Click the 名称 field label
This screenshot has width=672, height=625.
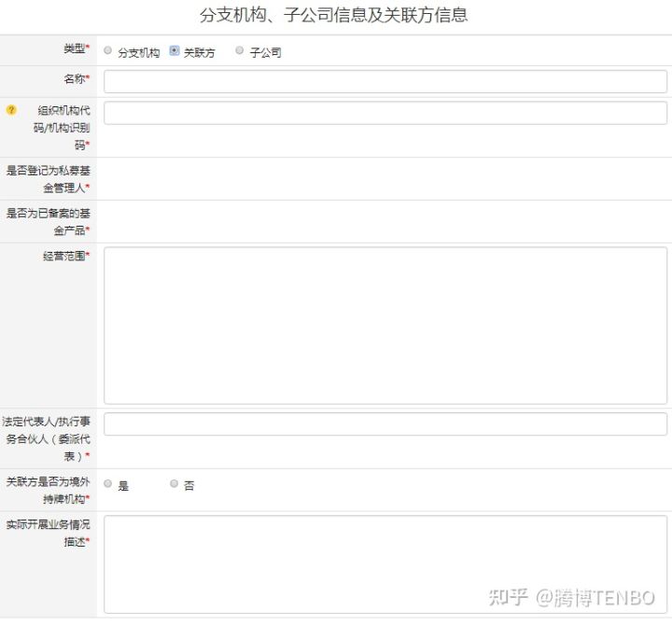click(x=76, y=79)
